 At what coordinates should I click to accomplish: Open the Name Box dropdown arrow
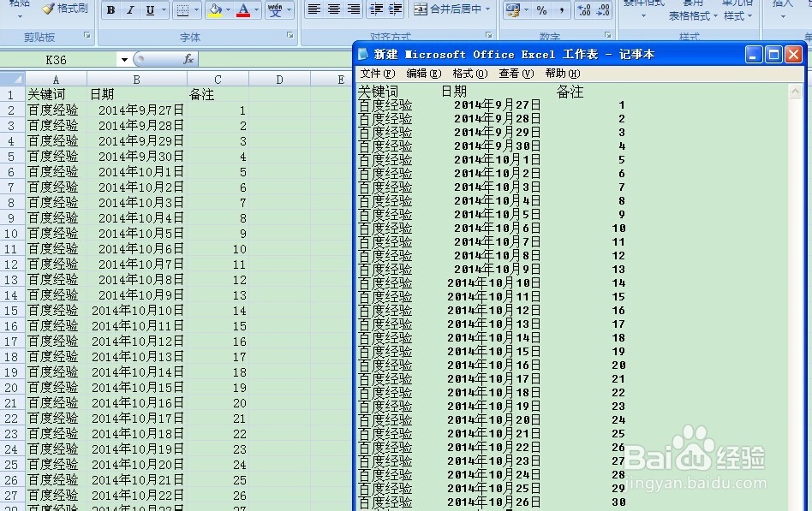click(124, 60)
